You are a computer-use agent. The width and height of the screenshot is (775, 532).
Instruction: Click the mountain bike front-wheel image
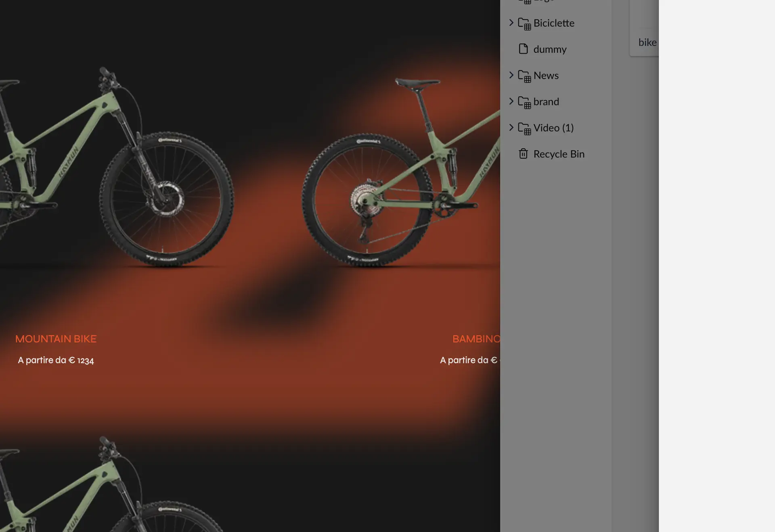point(166,199)
